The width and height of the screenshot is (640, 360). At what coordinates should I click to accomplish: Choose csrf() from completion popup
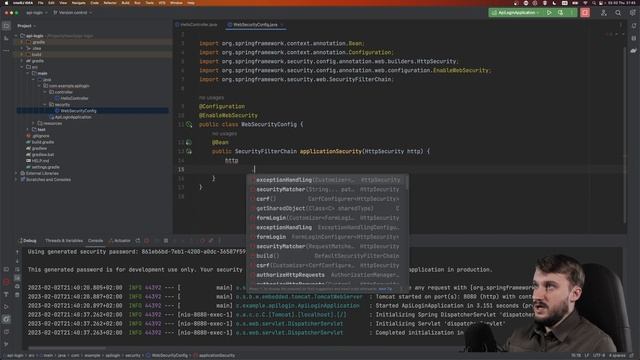tap(327, 199)
